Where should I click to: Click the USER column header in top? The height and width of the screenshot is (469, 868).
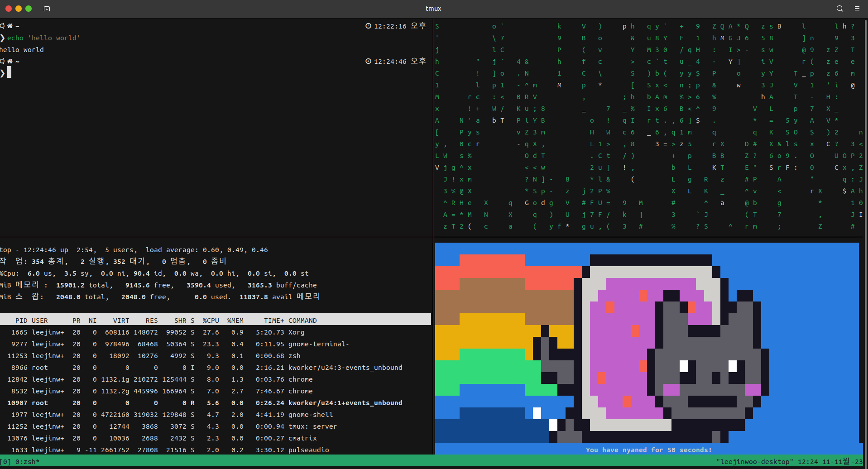pos(40,321)
